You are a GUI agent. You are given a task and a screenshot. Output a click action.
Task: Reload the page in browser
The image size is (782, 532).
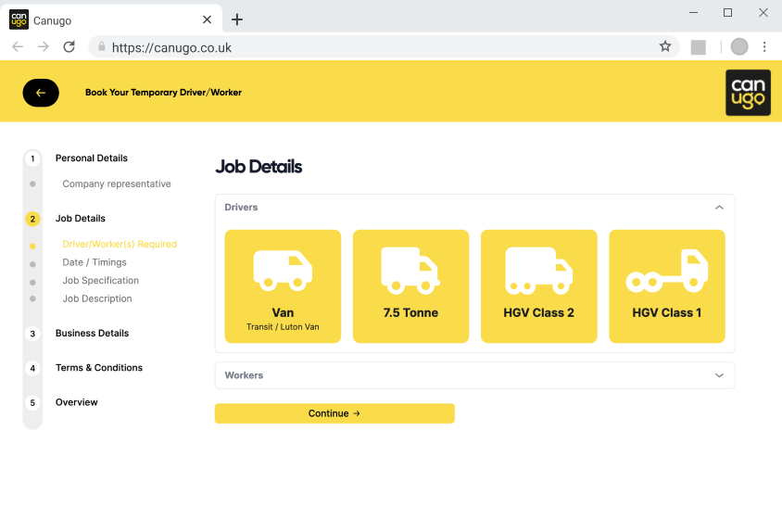tap(69, 46)
